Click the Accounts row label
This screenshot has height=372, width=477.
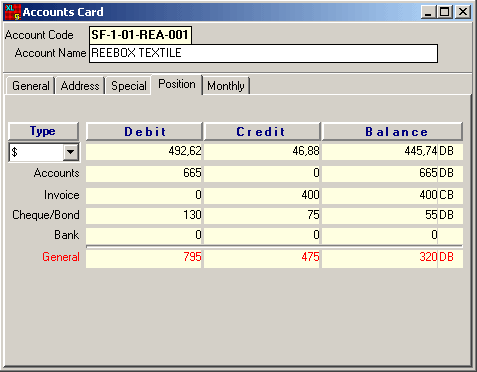[57, 173]
